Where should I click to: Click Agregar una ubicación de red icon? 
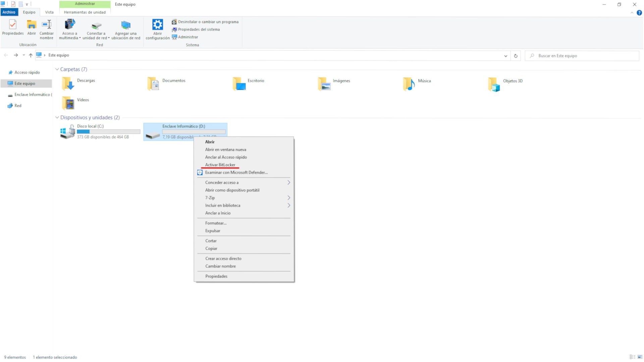pyautogui.click(x=125, y=25)
